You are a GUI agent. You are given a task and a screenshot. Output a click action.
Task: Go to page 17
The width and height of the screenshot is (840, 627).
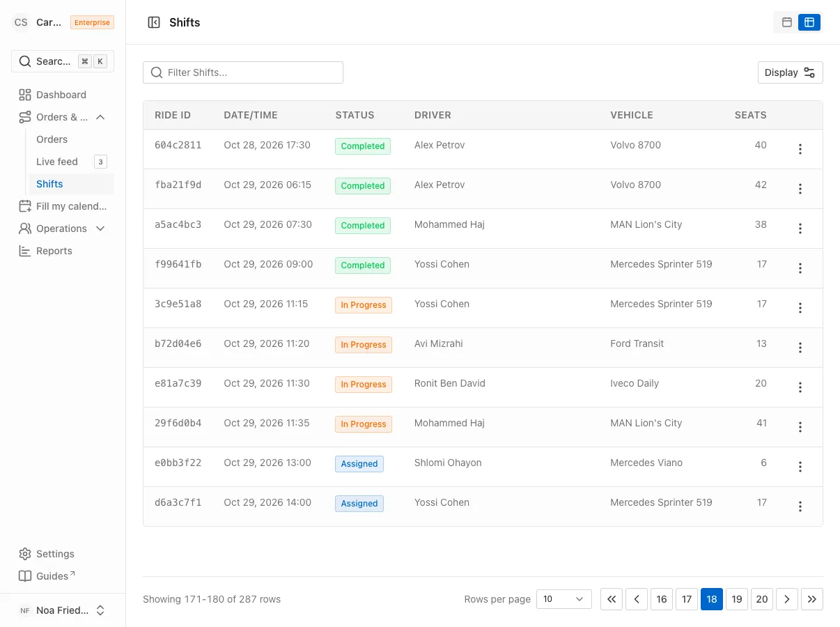pos(687,599)
